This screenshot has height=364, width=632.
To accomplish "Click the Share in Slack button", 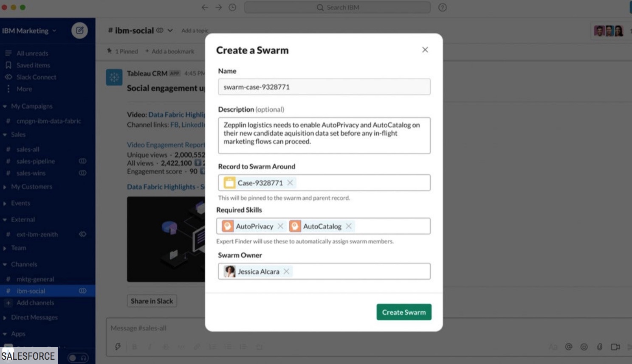I will [152, 301].
